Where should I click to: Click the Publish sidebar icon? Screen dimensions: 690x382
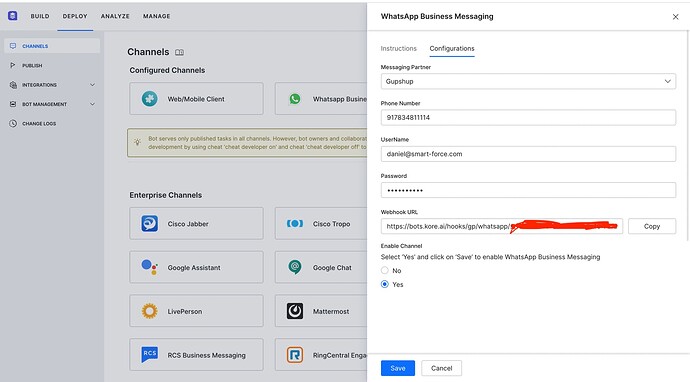[13, 65]
